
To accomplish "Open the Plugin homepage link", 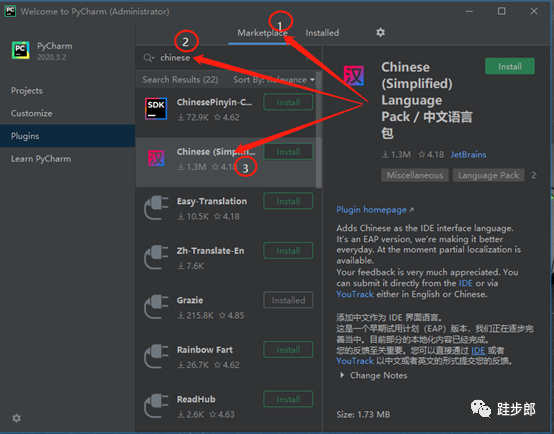I will [x=375, y=210].
